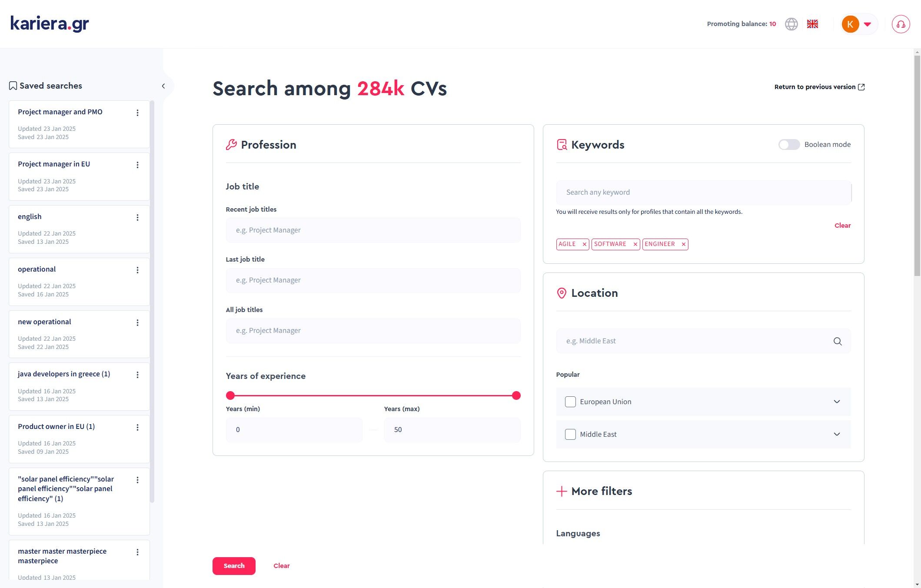This screenshot has height=588, width=921.
Task: Collapse the Saved searches sidebar
Action: coord(163,86)
